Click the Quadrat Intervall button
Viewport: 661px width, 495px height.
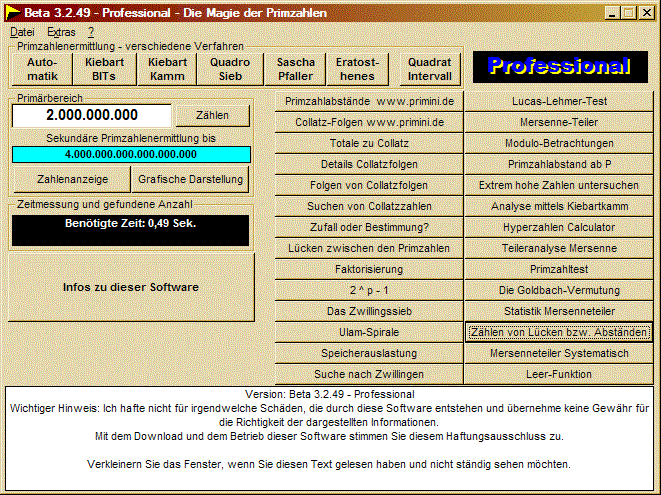click(x=430, y=69)
